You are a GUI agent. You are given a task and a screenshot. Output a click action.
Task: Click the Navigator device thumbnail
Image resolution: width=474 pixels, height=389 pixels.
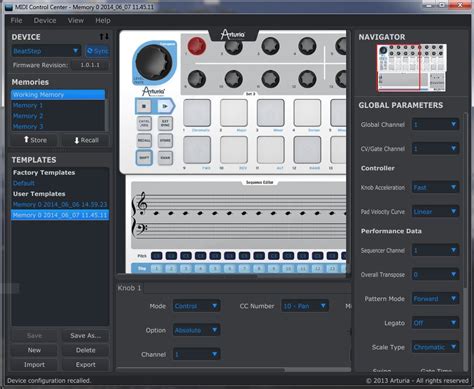(x=412, y=68)
